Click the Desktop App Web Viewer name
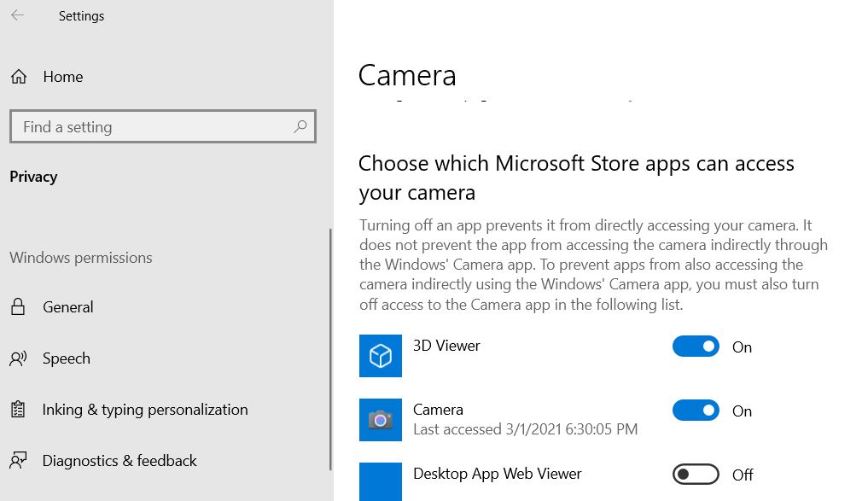The image size is (868, 501). coord(497,474)
